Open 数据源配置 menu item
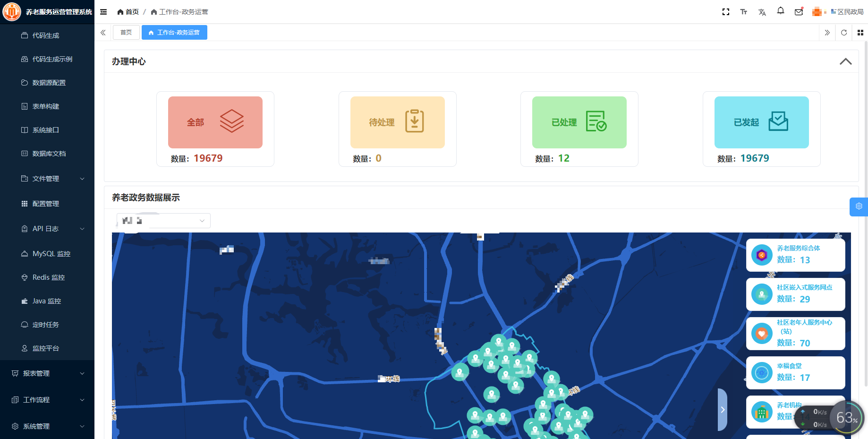Viewport: 868px width, 439px height. pos(47,83)
